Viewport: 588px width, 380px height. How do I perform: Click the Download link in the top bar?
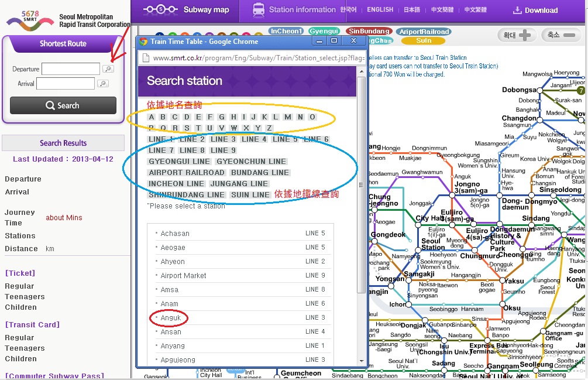pos(535,10)
